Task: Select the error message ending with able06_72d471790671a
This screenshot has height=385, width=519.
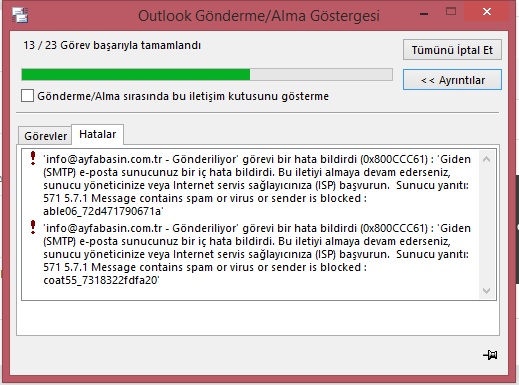Action: pyautogui.click(x=257, y=185)
